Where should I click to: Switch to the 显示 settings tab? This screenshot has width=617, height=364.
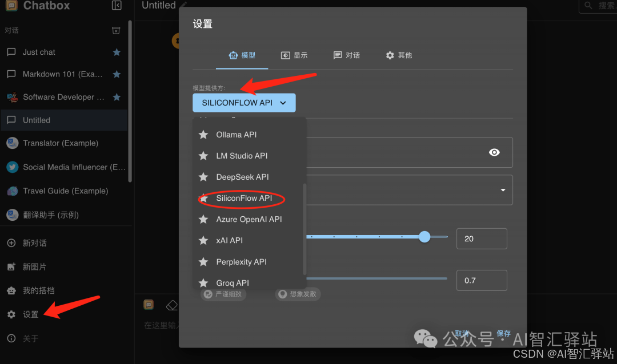click(294, 55)
